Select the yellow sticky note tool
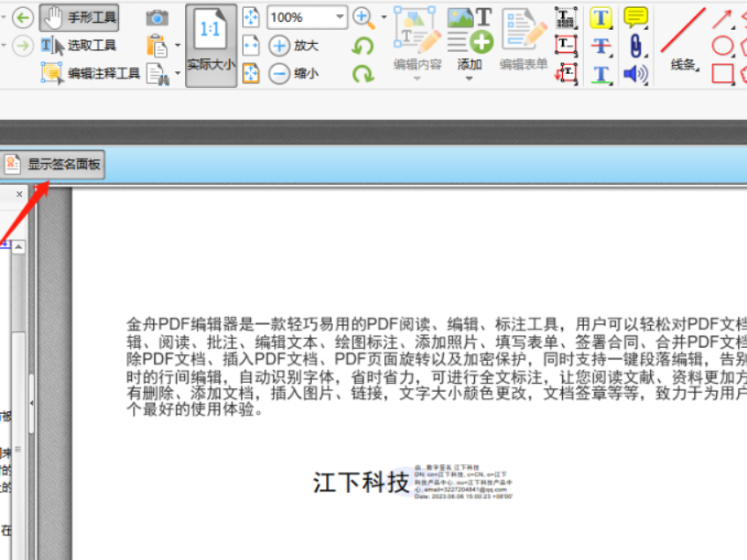747x560 pixels. [635, 17]
